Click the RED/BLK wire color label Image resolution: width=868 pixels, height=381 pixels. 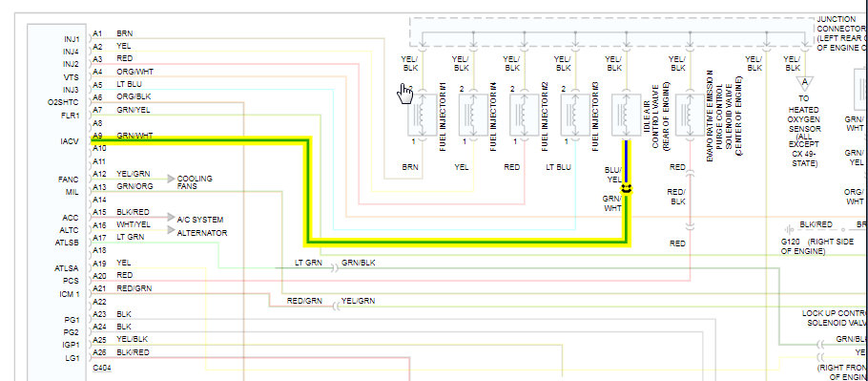point(677,197)
